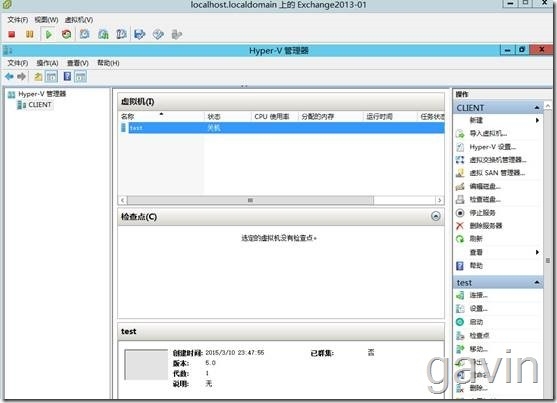Click the green 刷新 refresh icon
This screenshot has height=403, width=557.
[x=460, y=239]
